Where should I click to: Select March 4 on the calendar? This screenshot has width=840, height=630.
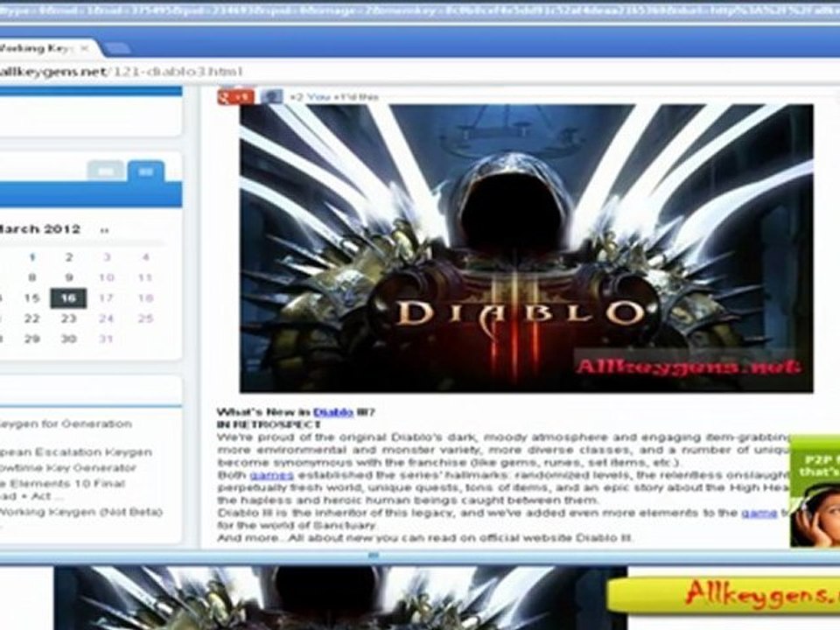point(145,257)
